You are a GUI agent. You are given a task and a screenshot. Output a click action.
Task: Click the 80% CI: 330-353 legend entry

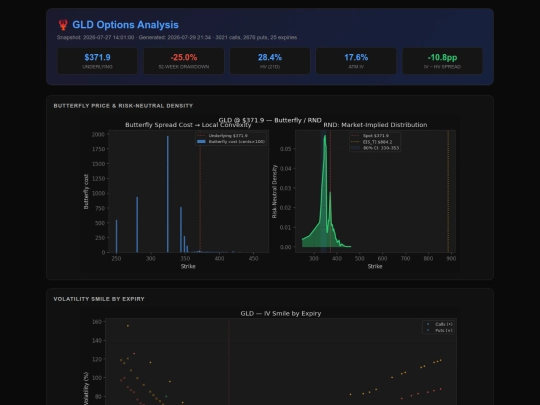click(375, 148)
